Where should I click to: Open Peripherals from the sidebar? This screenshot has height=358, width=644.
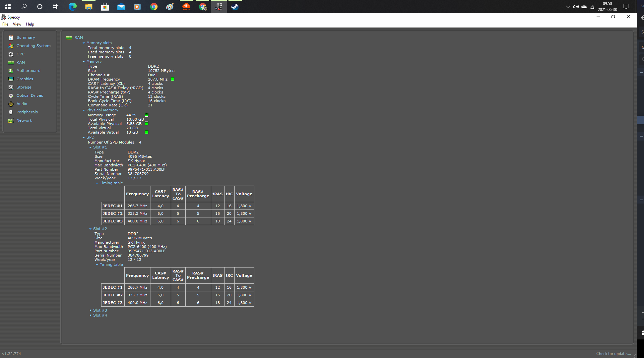pos(27,112)
